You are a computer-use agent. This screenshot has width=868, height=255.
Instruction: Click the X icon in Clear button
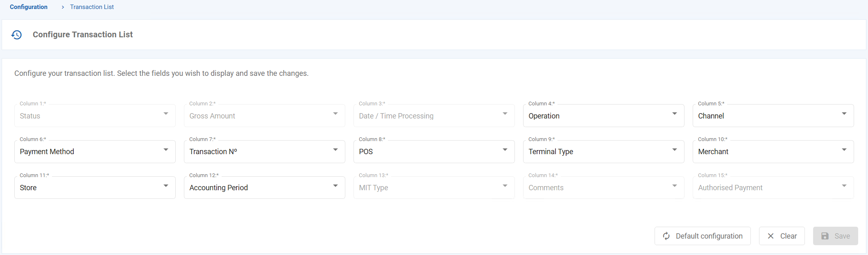click(771, 236)
